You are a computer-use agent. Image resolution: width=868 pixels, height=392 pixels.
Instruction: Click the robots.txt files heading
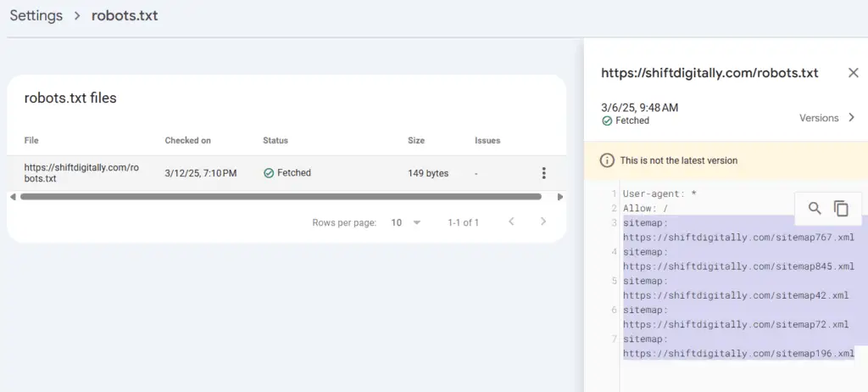click(70, 98)
